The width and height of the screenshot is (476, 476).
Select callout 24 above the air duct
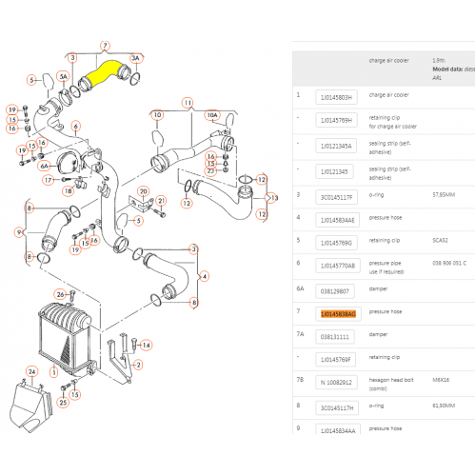pos(31,371)
